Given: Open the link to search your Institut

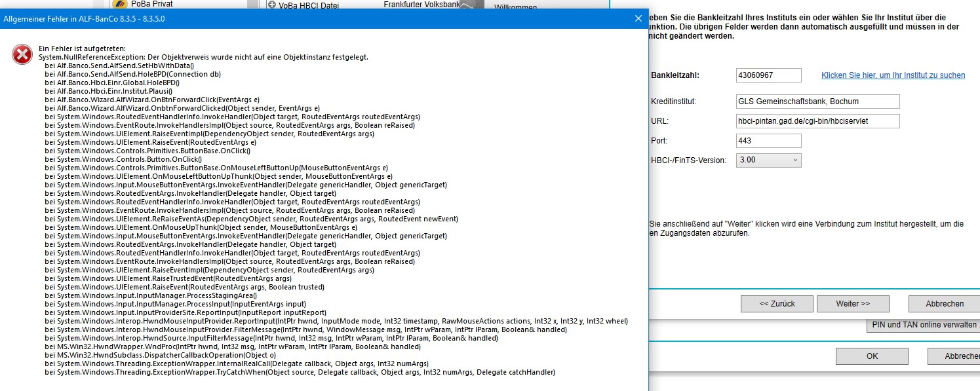Looking at the screenshot, I should [893, 75].
